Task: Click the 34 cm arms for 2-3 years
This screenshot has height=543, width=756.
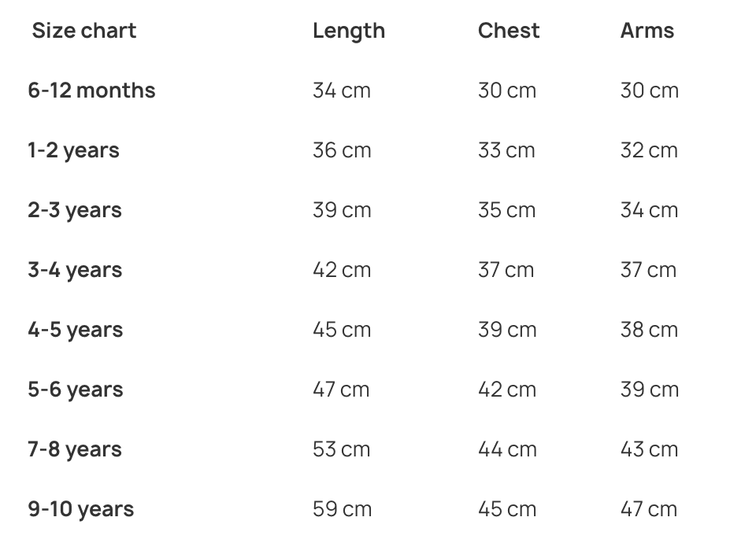Action: point(649,210)
